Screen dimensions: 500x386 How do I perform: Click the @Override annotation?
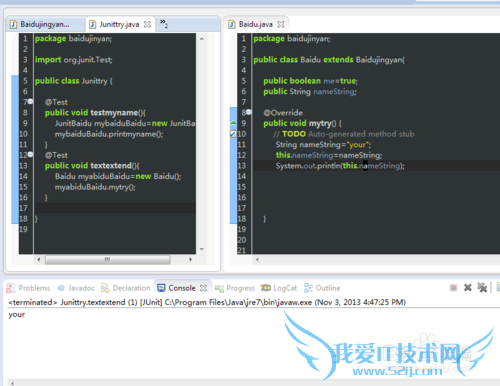tap(283, 113)
